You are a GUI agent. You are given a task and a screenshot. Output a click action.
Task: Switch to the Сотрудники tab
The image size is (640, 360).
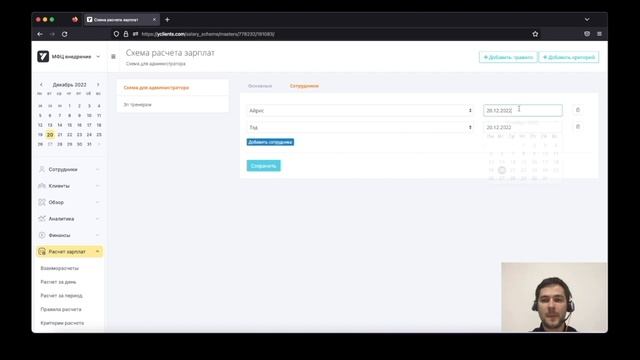point(304,86)
